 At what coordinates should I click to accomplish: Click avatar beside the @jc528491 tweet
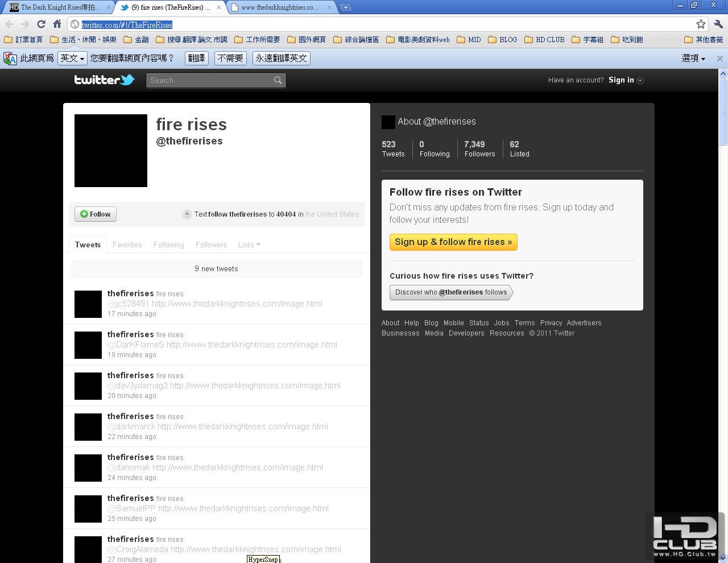88,304
